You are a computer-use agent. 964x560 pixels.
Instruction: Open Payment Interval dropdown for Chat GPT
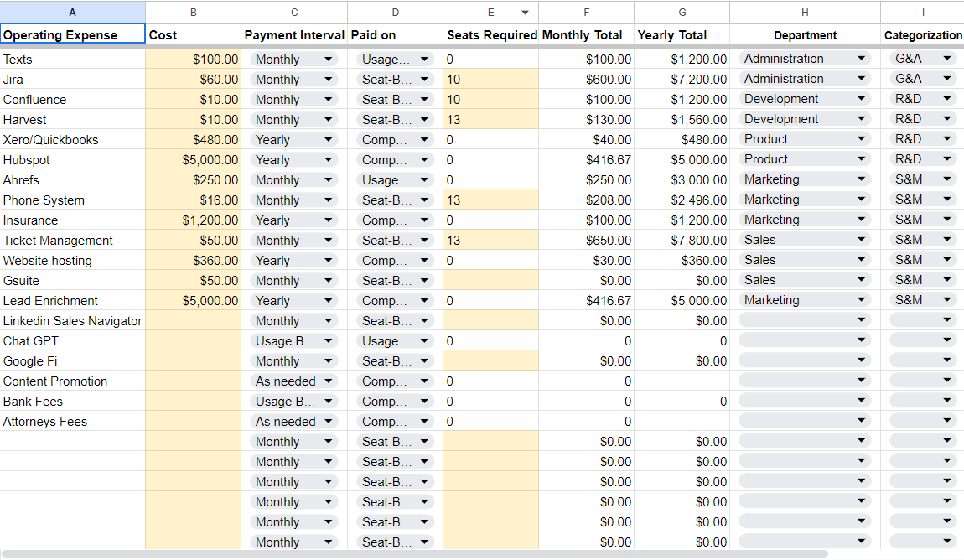click(x=294, y=341)
